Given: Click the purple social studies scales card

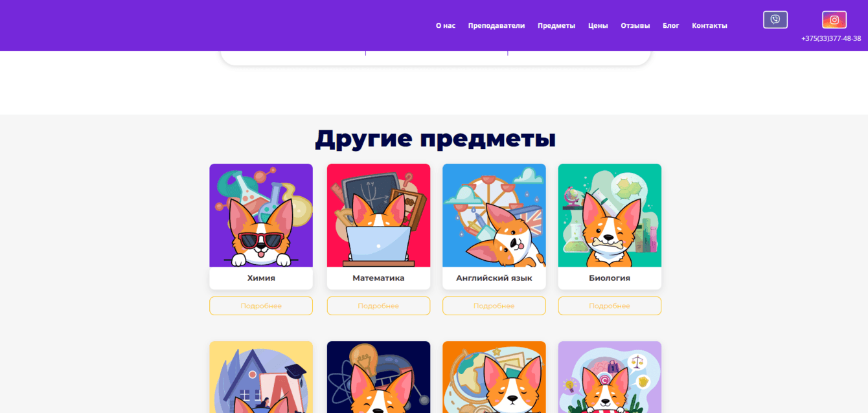Looking at the screenshot, I should [x=610, y=377].
